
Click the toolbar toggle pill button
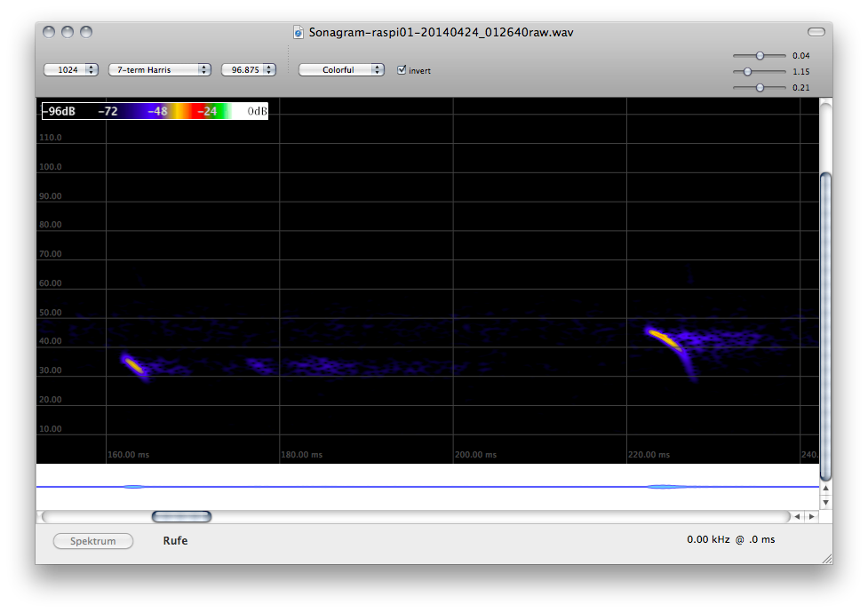pyautogui.click(x=816, y=32)
